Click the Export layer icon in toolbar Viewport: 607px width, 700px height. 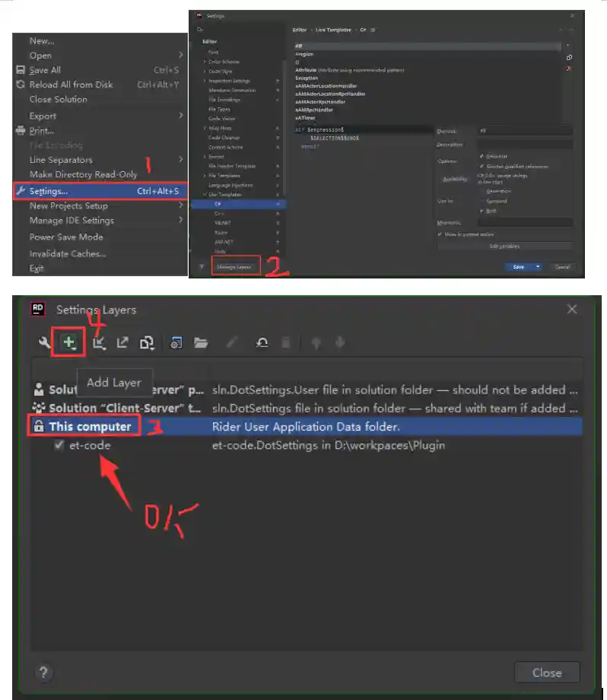[x=122, y=342]
